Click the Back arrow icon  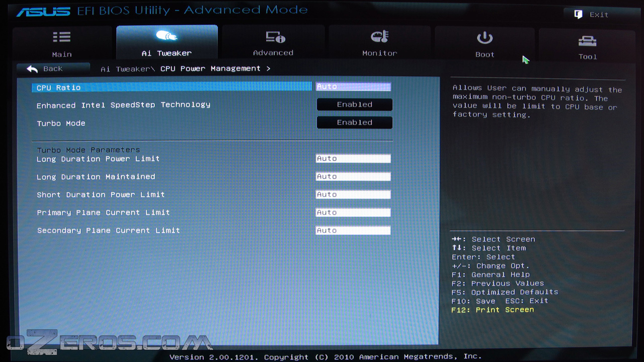tap(32, 69)
